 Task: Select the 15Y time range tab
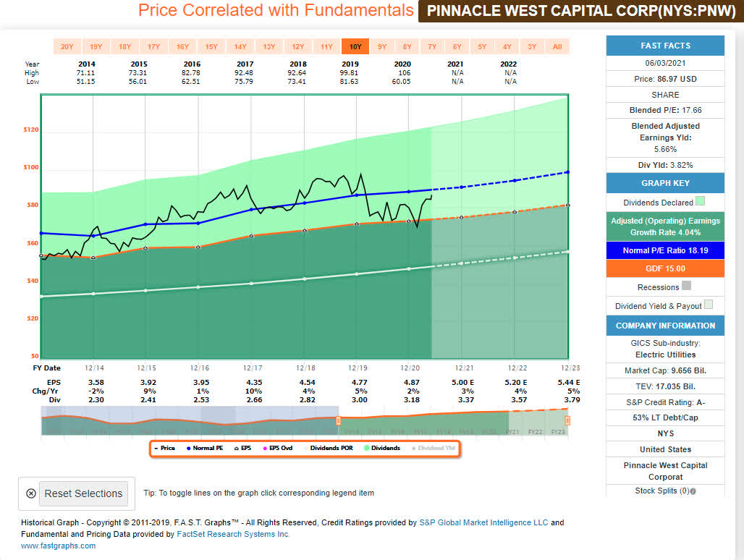211,46
